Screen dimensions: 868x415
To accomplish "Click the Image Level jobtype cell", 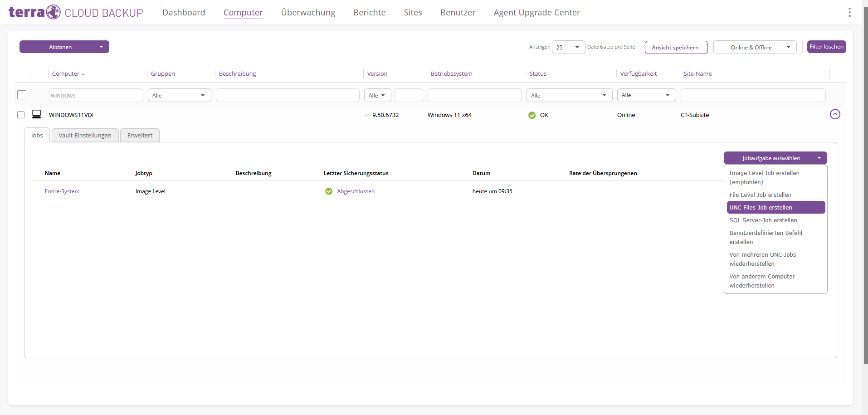I will pos(150,191).
